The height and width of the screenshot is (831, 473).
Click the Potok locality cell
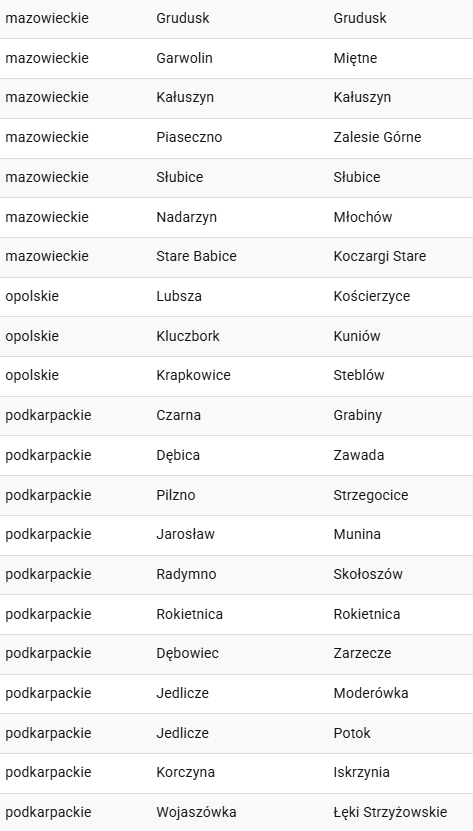pyautogui.click(x=352, y=733)
